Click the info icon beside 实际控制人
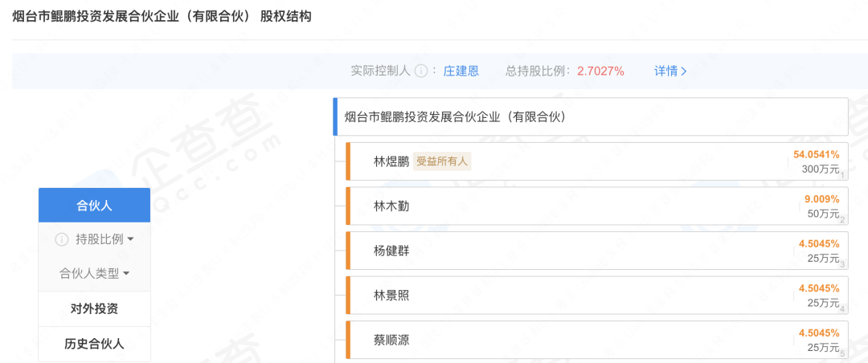The width and height of the screenshot is (868, 363). coord(420,71)
